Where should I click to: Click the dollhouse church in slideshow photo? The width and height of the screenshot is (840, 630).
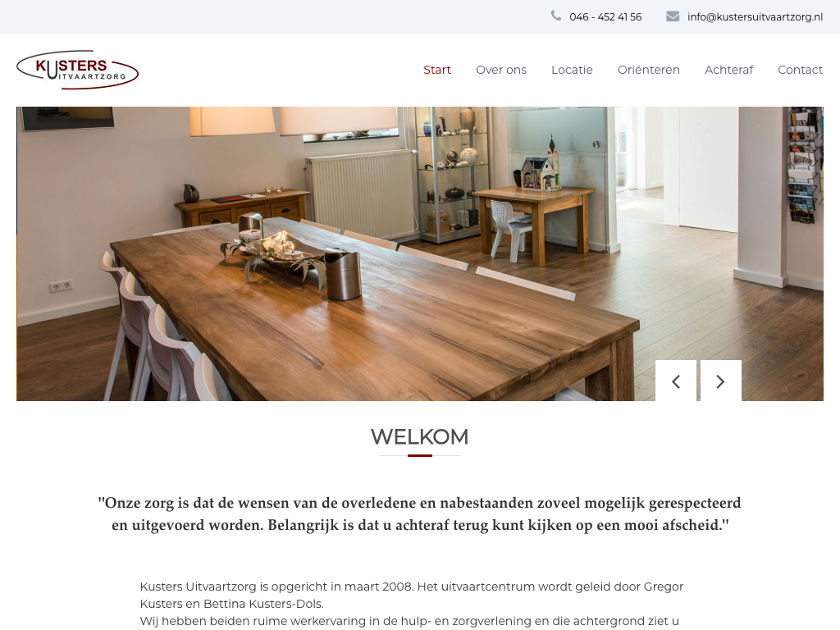(541, 164)
